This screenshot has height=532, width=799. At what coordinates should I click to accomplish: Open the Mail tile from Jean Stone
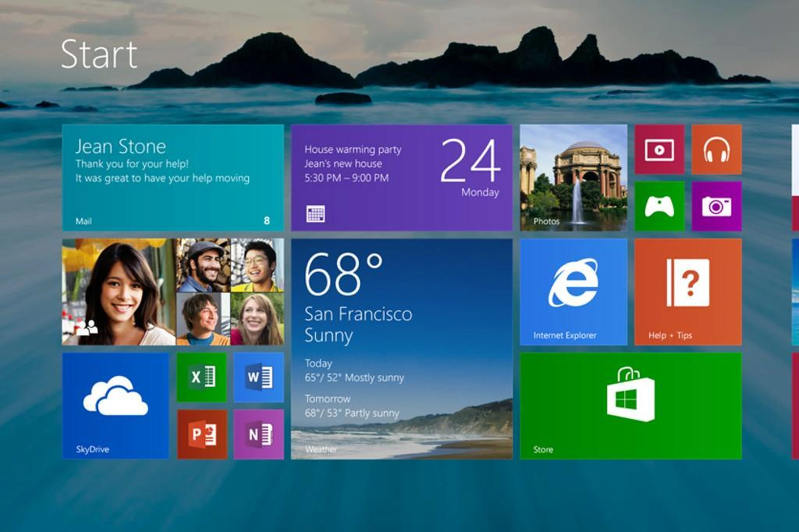(x=173, y=178)
